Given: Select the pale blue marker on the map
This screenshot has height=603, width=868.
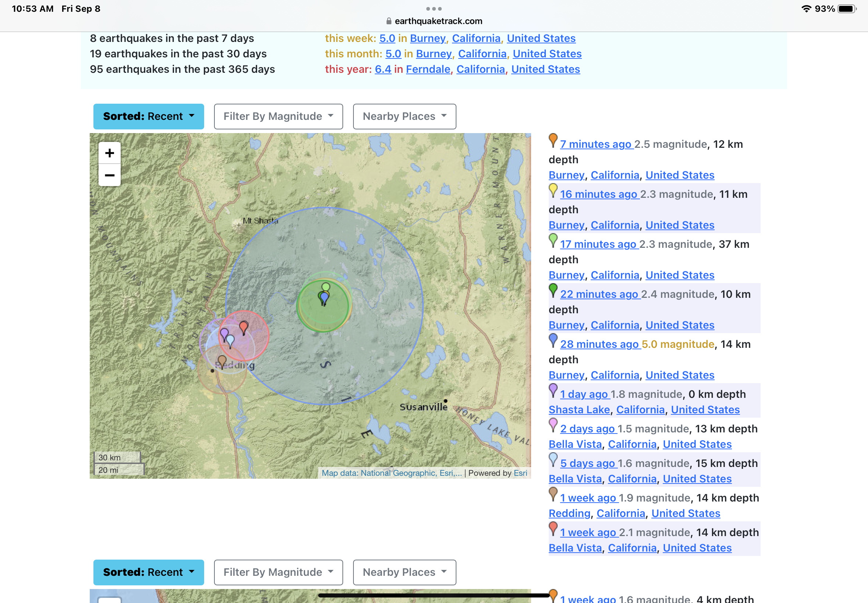Looking at the screenshot, I should (x=231, y=342).
